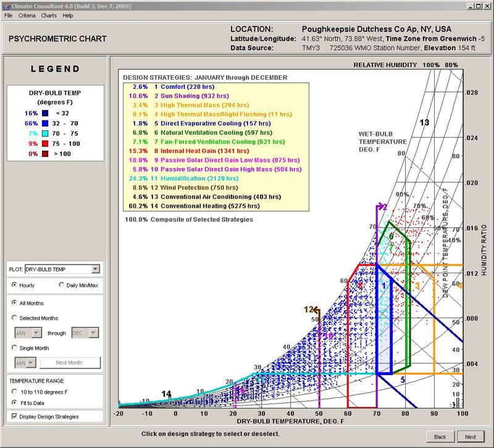Click the Back button
Screen dimensions: 494x448
coord(440,436)
